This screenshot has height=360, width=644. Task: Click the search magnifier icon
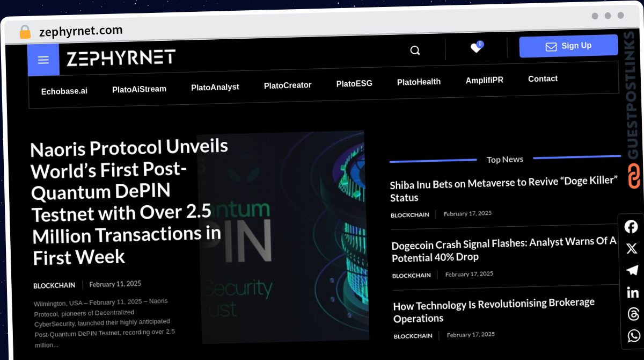(415, 51)
